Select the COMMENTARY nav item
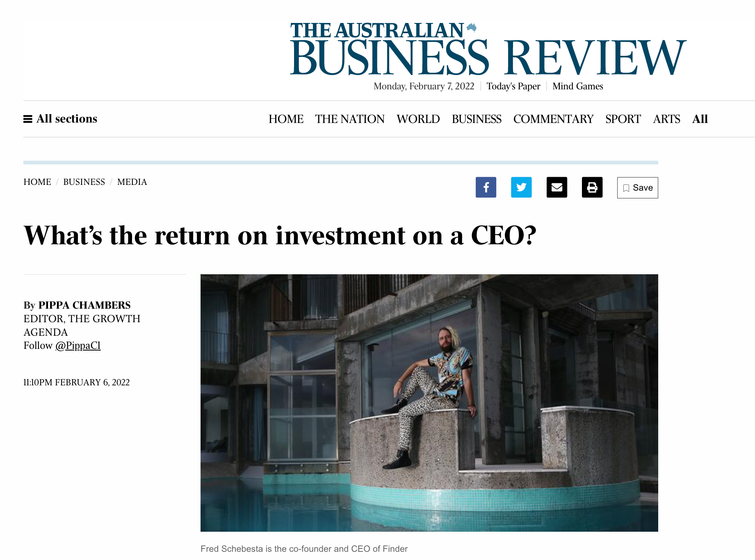 click(553, 119)
